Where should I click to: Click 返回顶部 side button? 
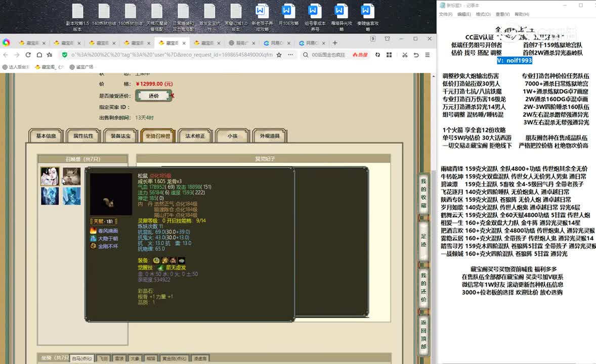[x=423, y=334]
